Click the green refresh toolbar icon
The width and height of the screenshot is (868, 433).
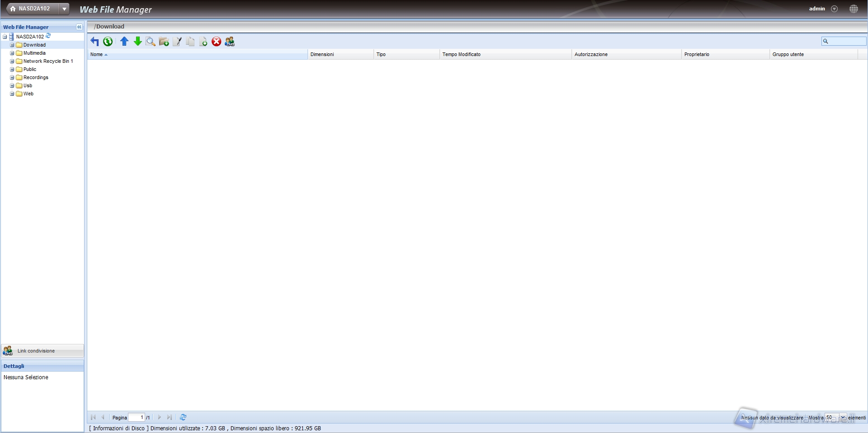point(108,42)
